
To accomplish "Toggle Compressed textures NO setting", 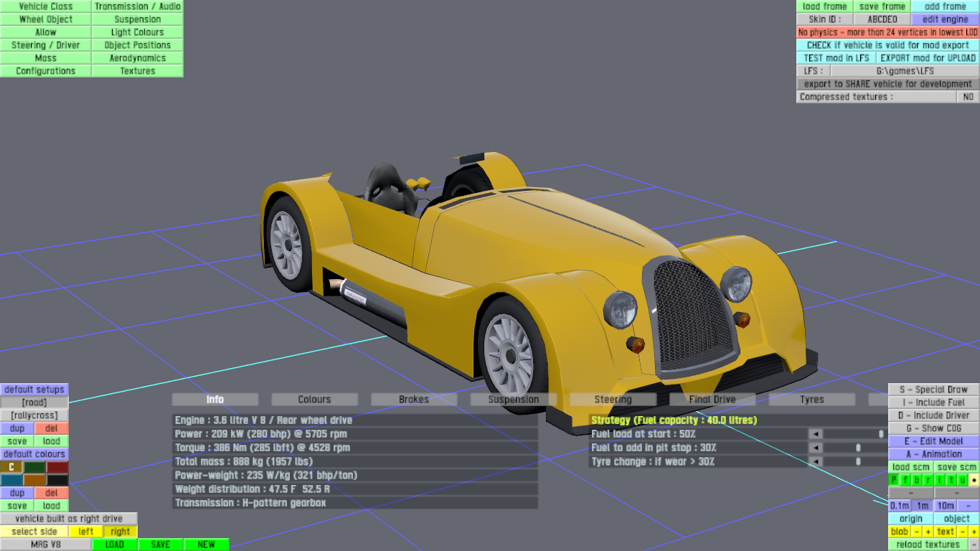I will 969,97.
